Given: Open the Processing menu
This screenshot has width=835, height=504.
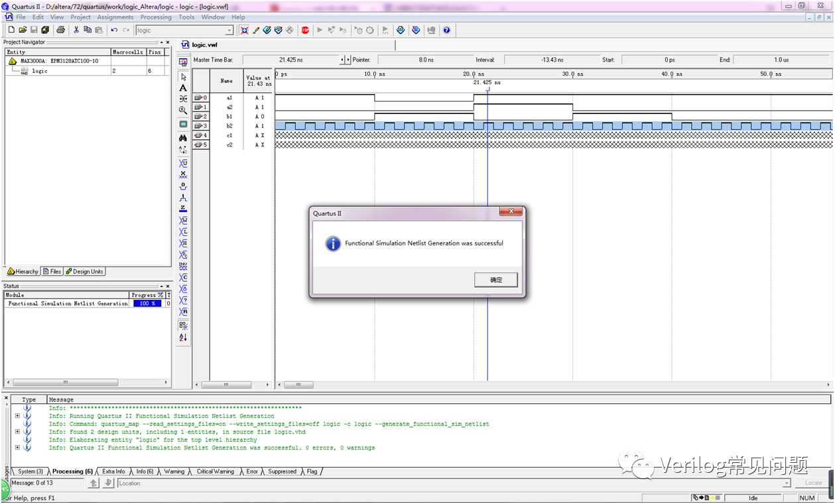Looking at the screenshot, I should [x=156, y=17].
